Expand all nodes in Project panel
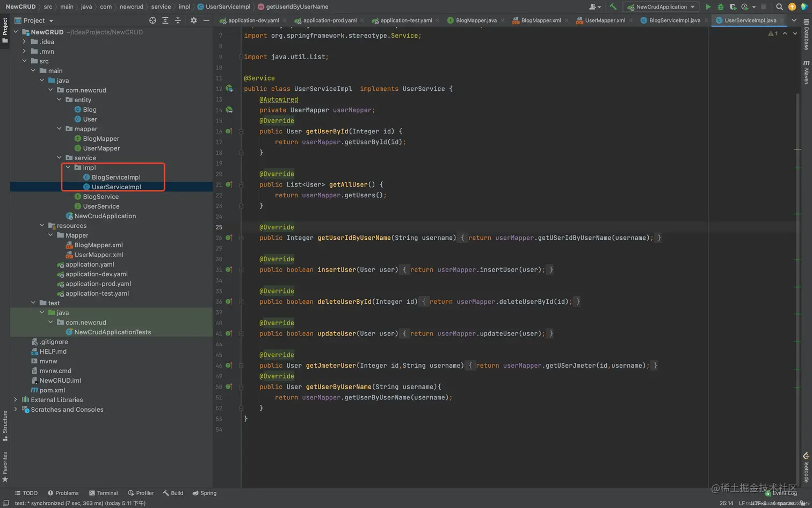The width and height of the screenshot is (812, 508). (165, 20)
